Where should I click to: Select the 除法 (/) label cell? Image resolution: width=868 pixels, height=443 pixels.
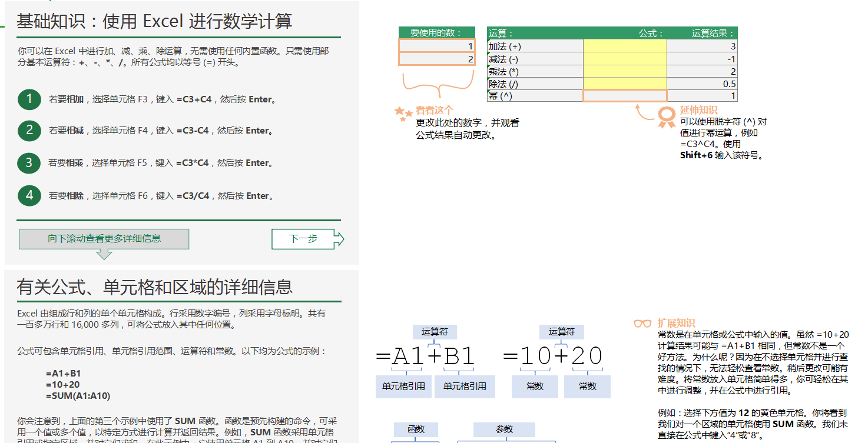pyautogui.click(x=535, y=84)
